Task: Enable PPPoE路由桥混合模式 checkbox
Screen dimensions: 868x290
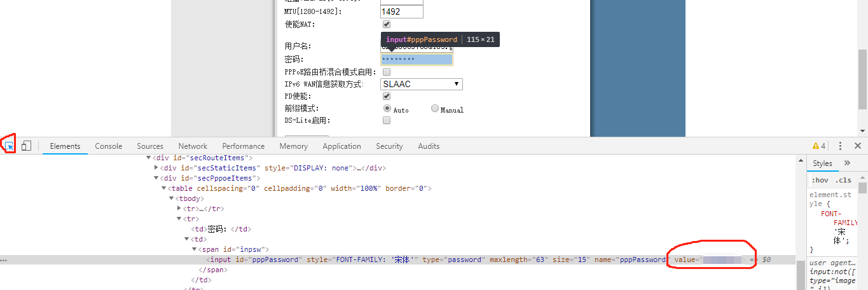Action: point(387,72)
